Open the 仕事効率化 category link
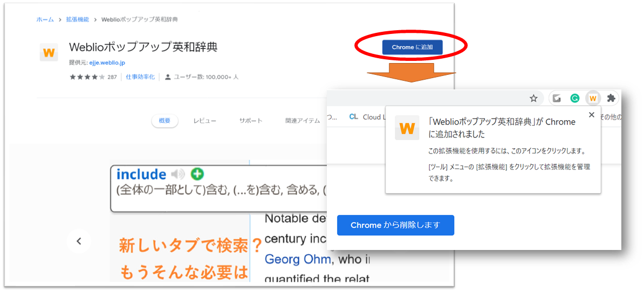 140,77
